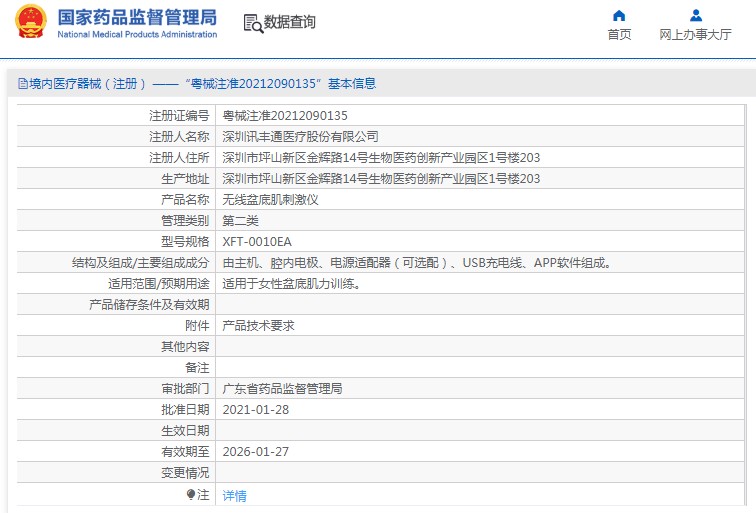Click 国家药品监督管理局 title text
This screenshot has width=756, height=513.
[137, 18]
